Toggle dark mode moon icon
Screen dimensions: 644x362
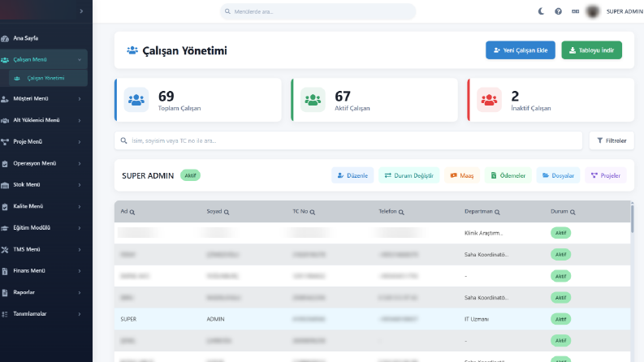click(x=541, y=11)
